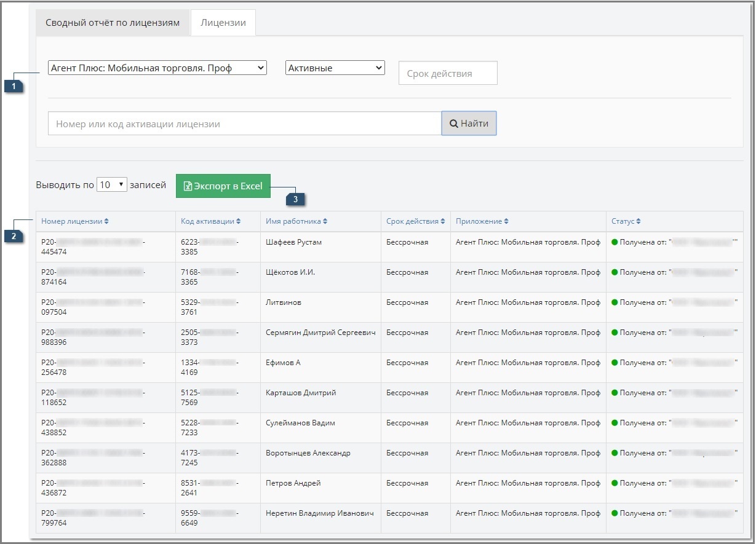This screenshot has height=544, width=756.
Task: Click the Экспорт в Excel button
Action: click(223, 186)
